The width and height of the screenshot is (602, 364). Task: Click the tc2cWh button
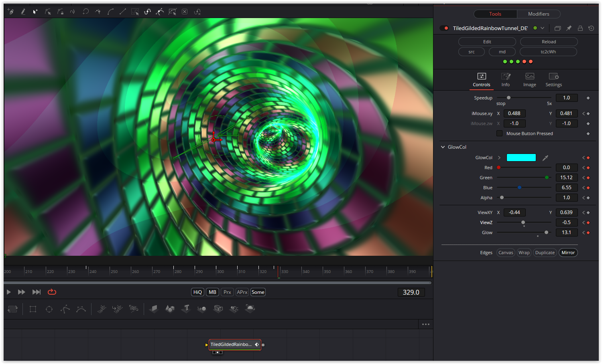(x=548, y=52)
